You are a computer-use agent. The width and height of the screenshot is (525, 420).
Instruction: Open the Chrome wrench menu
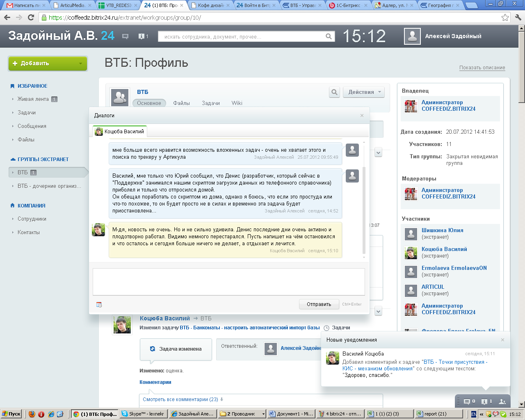(x=518, y=18)
